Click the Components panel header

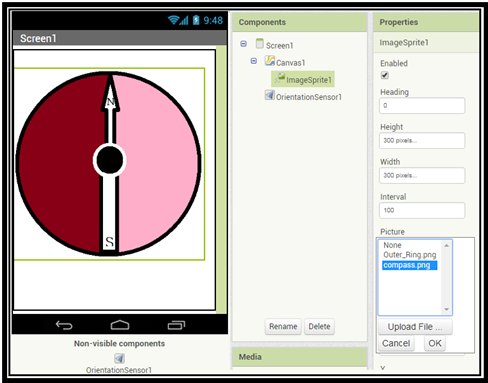coord(300,22)
